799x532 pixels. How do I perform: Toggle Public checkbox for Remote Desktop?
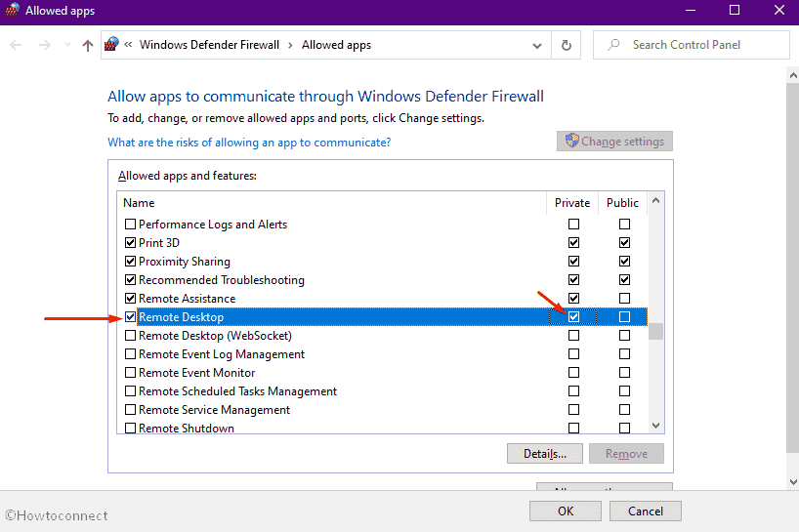(624, 316)
